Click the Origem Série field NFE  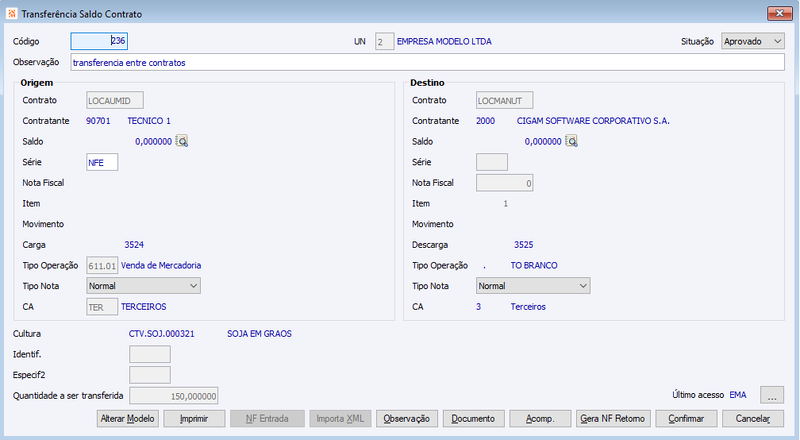[102, 162]
